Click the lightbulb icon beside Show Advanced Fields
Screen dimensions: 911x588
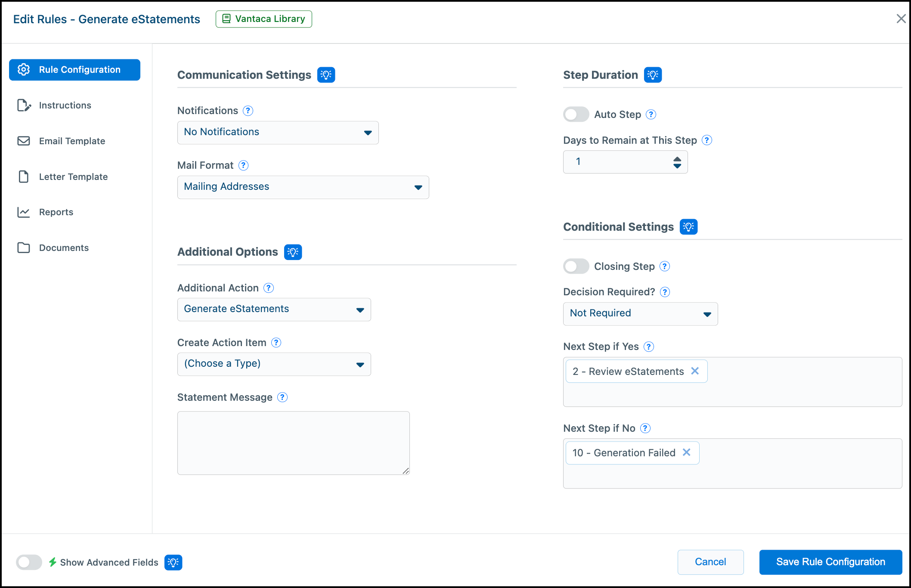(173, 562)
